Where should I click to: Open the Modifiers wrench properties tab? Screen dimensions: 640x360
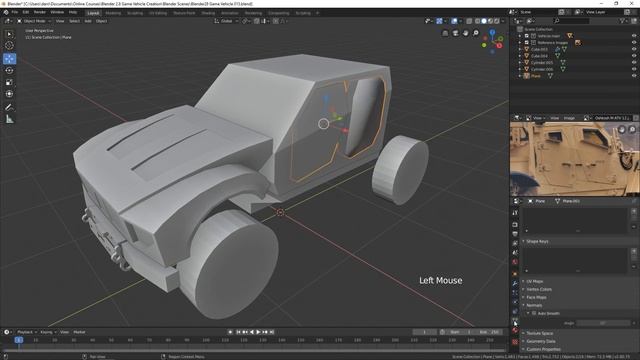pyautogui.click(x=515, y=283)
